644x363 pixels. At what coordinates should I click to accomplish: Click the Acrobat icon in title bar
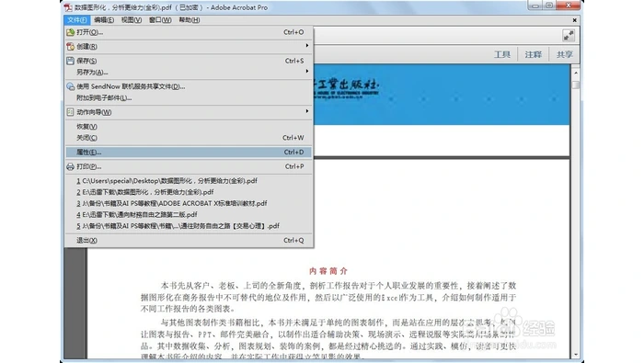tap(68, 7)
